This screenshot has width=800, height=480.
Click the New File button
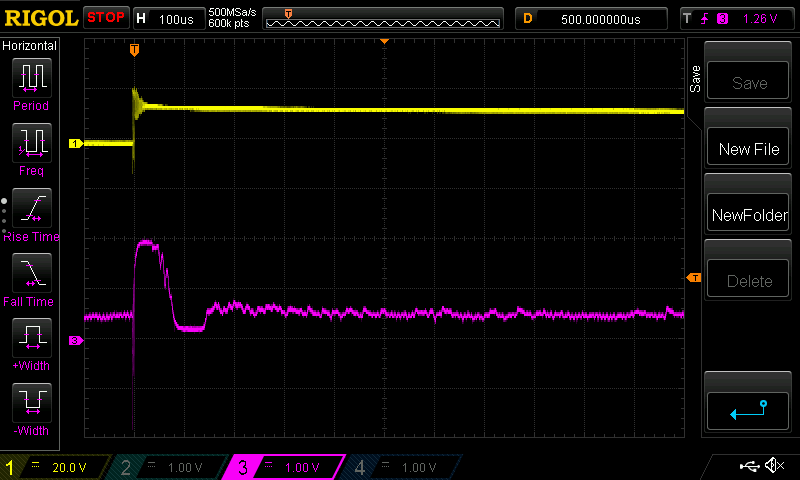pos(748,147)
